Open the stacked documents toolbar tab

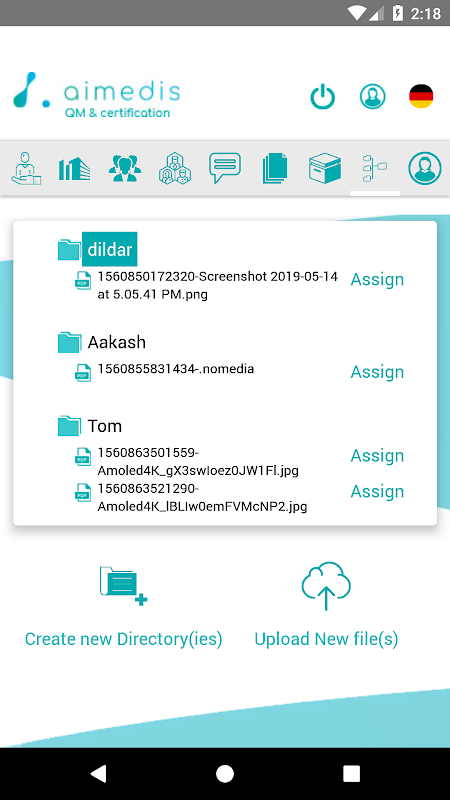coord(275,168)
